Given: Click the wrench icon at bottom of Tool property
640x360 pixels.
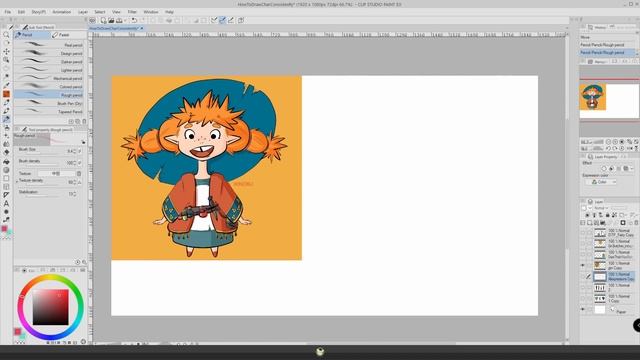Looking at the screenshot, I should pos(84,262).
